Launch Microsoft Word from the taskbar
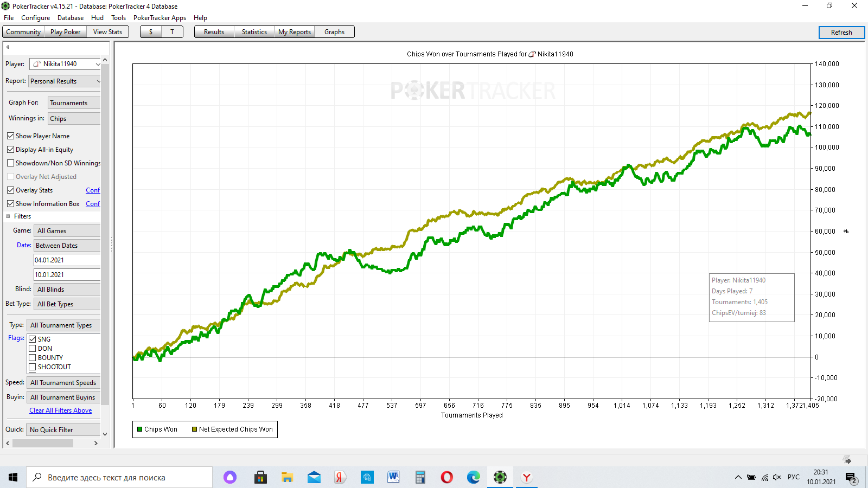Viewport: 868px width, 488px height. (393, 477)
